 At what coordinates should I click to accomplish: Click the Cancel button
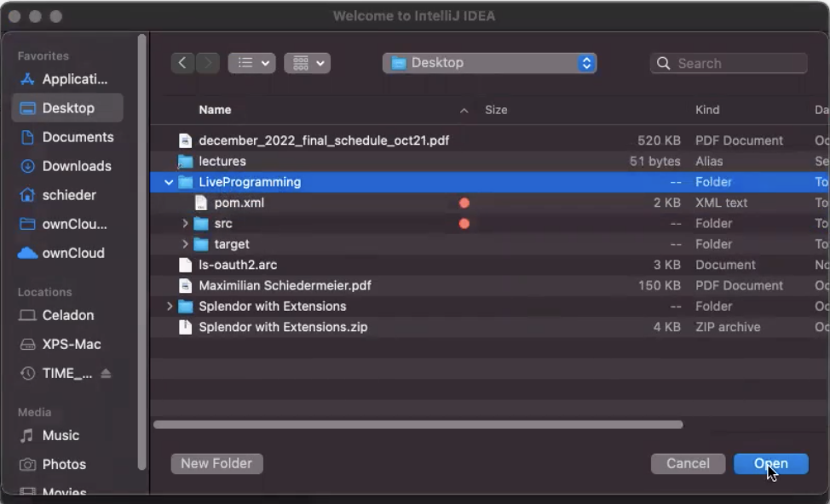[x=688, y=463]
